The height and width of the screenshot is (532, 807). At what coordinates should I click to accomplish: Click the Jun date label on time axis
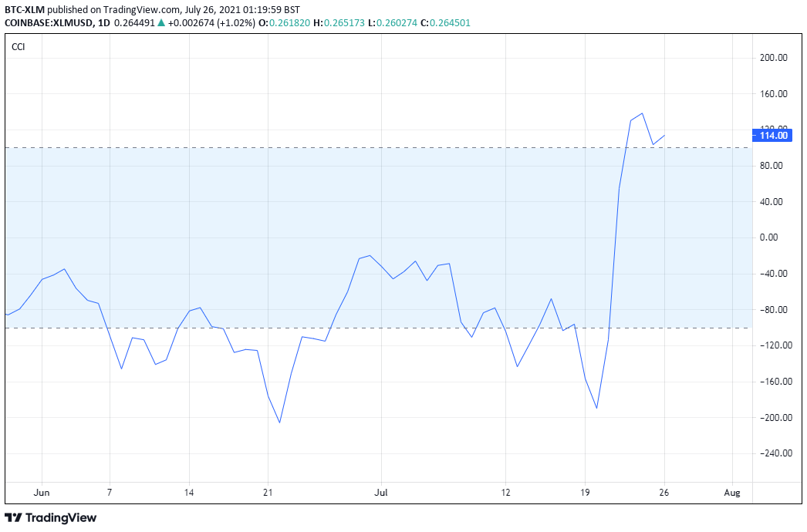click(42, 493)
